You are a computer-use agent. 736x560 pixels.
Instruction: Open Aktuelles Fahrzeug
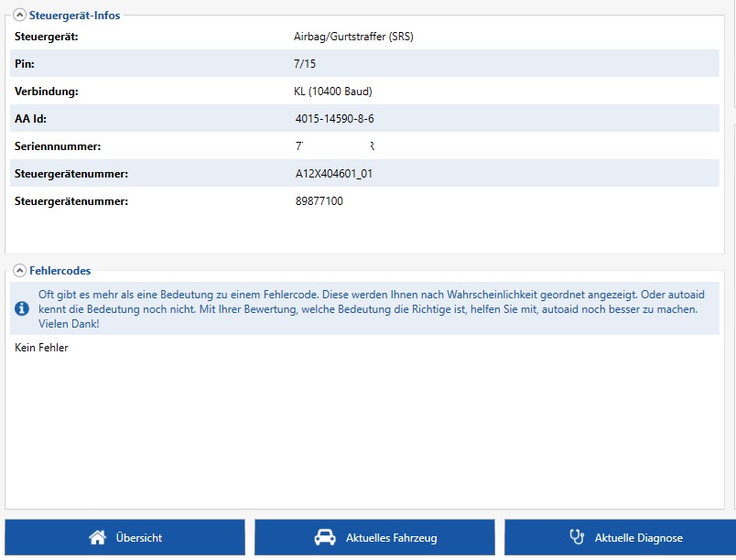[x=374, y=537]
